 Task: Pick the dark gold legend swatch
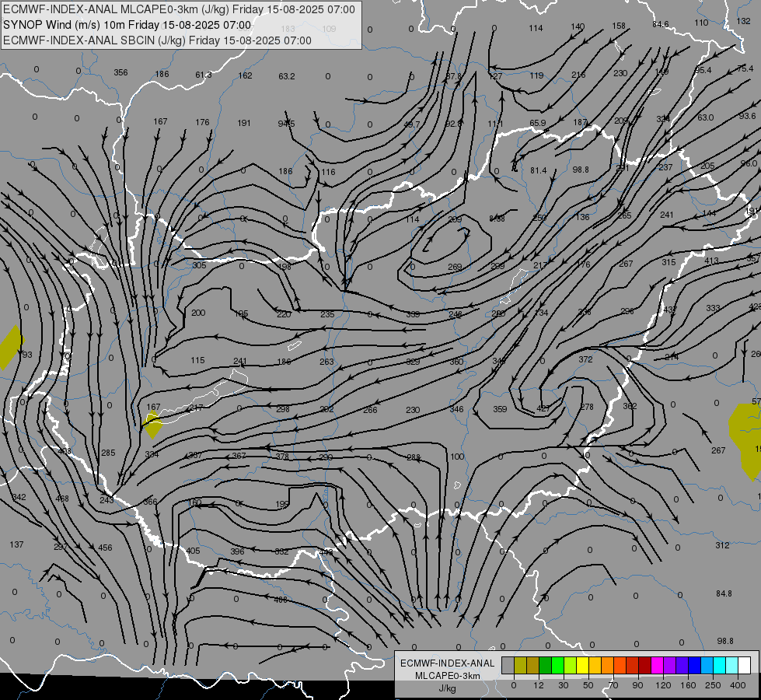click(x=533, y=665)
